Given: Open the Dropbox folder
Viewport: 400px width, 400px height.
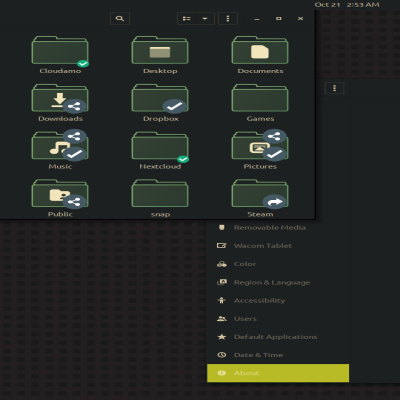Looking at the screenshot, I should pos(160,98).
